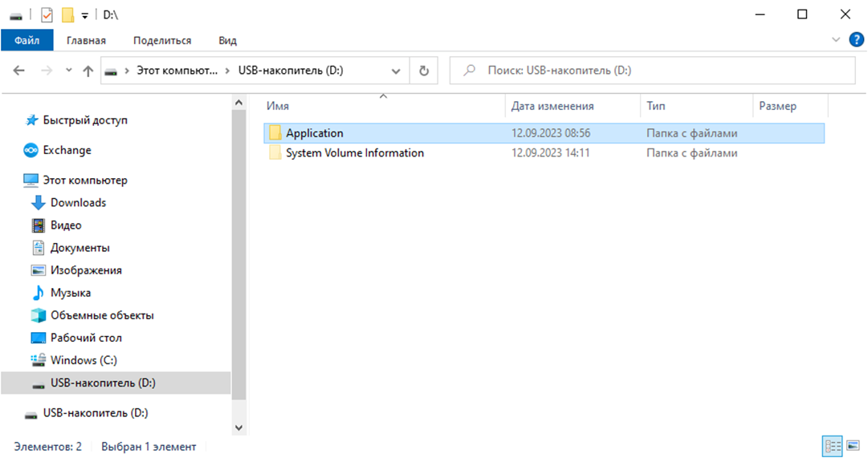Open the address bar history dropdown
The image size is (868, 458).
click(x=396, y=71)
